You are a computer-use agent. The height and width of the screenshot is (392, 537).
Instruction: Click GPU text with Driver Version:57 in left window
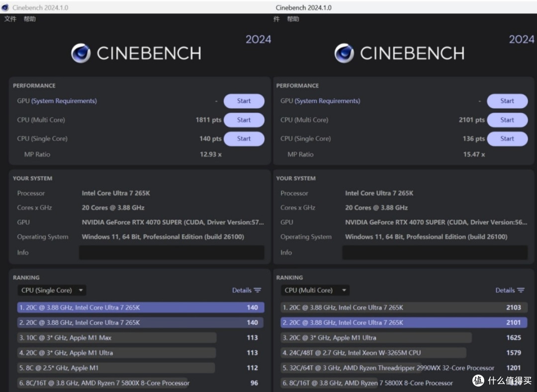pyautogui.click(x=173, y=222)
